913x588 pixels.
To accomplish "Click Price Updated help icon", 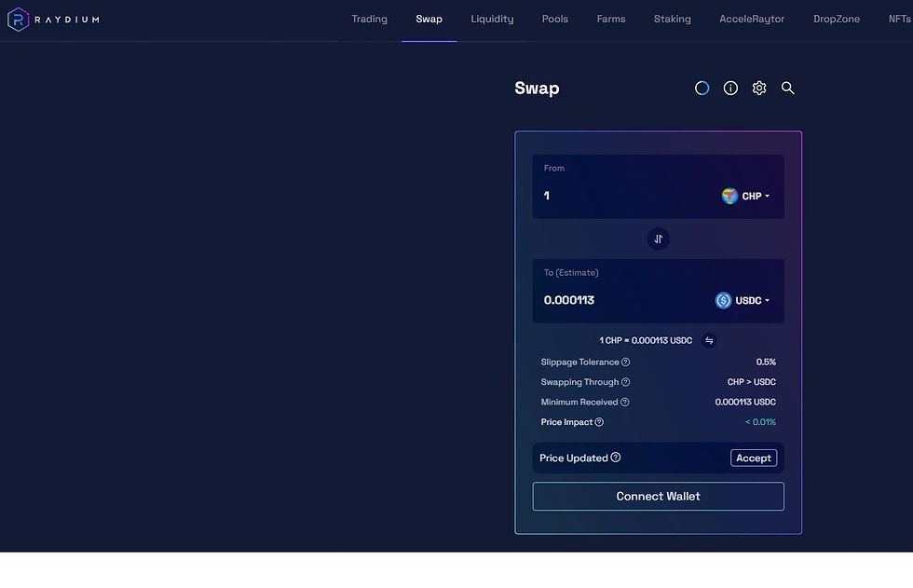I will (x=616, y=458).
